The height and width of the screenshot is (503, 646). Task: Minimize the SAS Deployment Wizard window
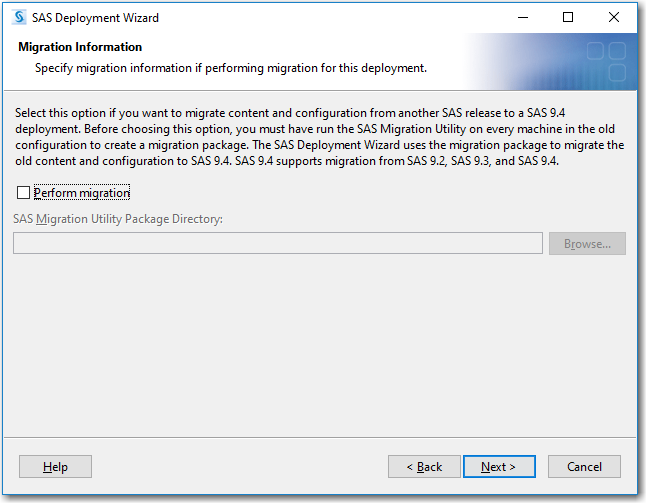pos(522,18)
